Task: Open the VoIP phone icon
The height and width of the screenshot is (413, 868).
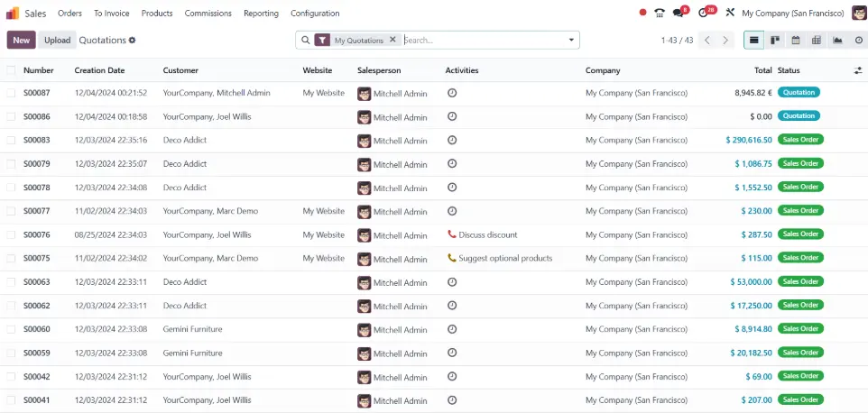Action: 660,13
